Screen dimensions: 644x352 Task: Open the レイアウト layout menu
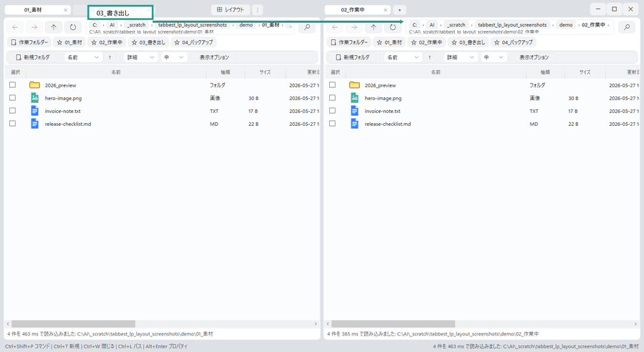click(x=230, y=9)
